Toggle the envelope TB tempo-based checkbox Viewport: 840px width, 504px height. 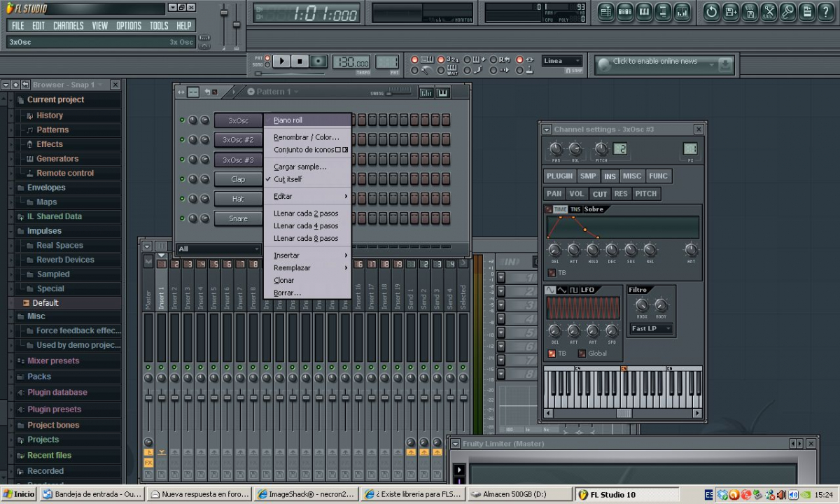coord(551,273)
